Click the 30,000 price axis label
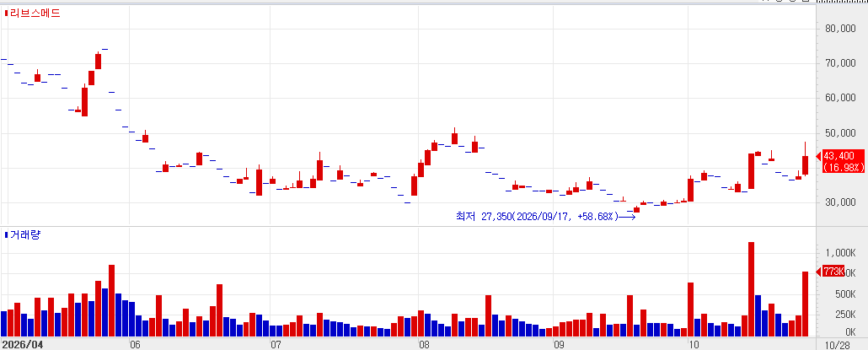 tap(840, 202)
